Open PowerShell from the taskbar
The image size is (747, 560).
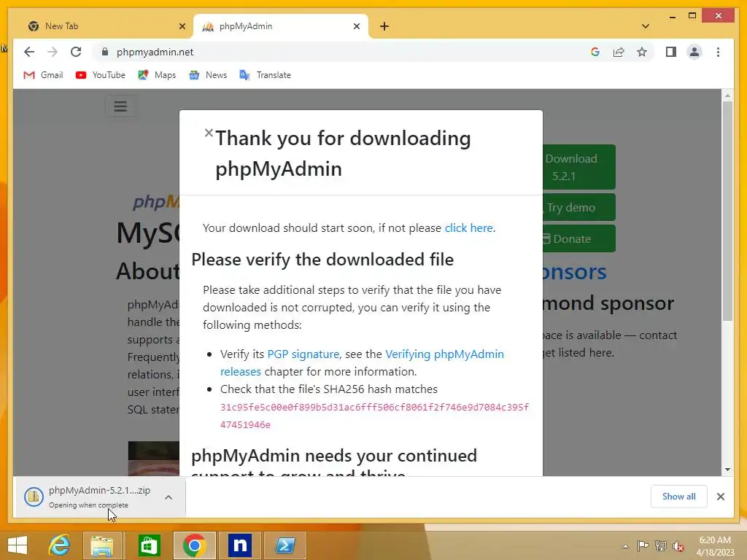[x=285, y=545]
